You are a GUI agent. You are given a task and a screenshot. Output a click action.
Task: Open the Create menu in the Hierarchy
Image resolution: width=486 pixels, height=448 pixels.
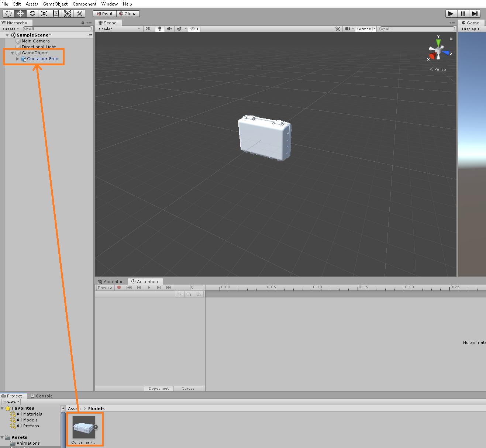click(10, 28)
